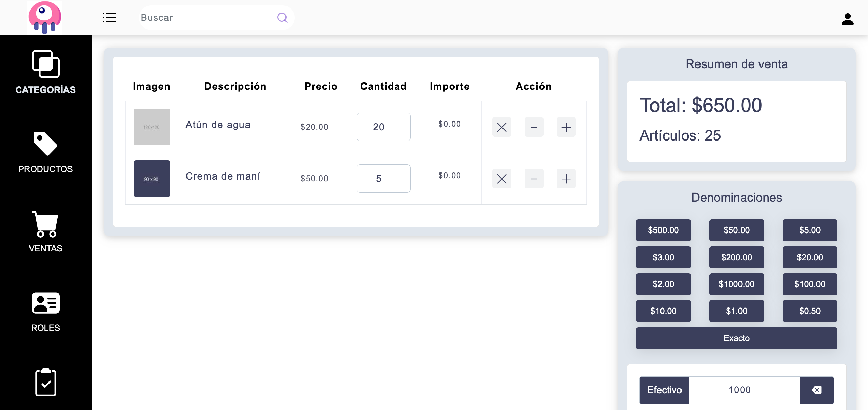Edit the Crema de maní quantity field
The height and width of the screenshot is (410, 868).
tap(383, 179)
